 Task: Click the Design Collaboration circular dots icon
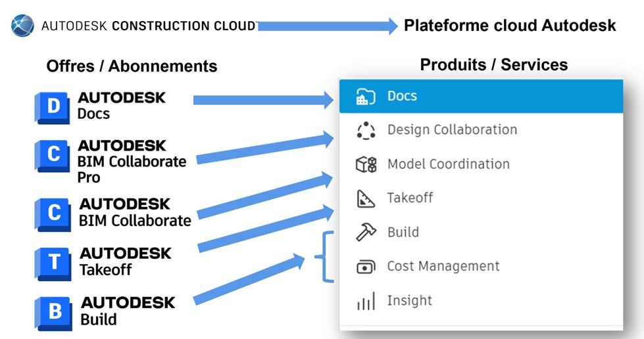366,130
